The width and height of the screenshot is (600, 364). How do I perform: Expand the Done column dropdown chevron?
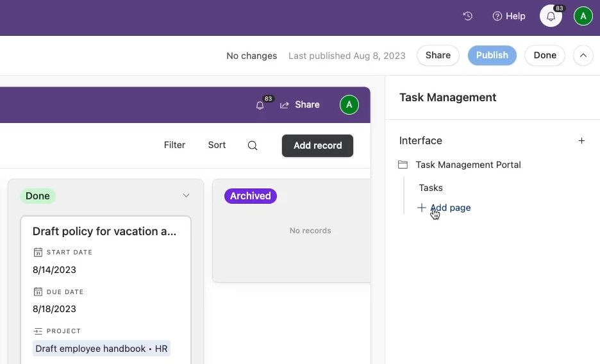(x=186, y=196)
